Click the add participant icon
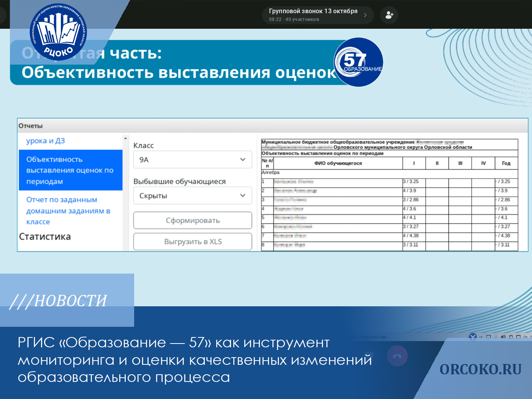 click(389, 15)
